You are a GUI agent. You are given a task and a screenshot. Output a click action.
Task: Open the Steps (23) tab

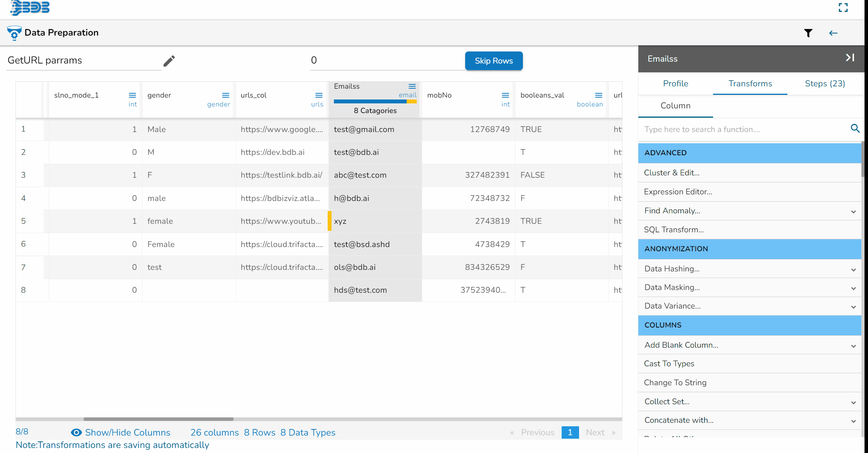[x=825, y=84]
